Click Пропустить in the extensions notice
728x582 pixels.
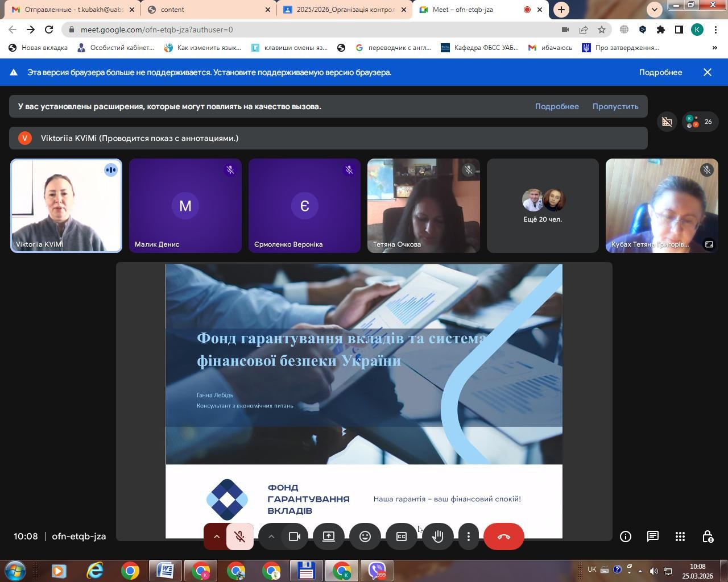pyautogui.click(x=615, y=106)
